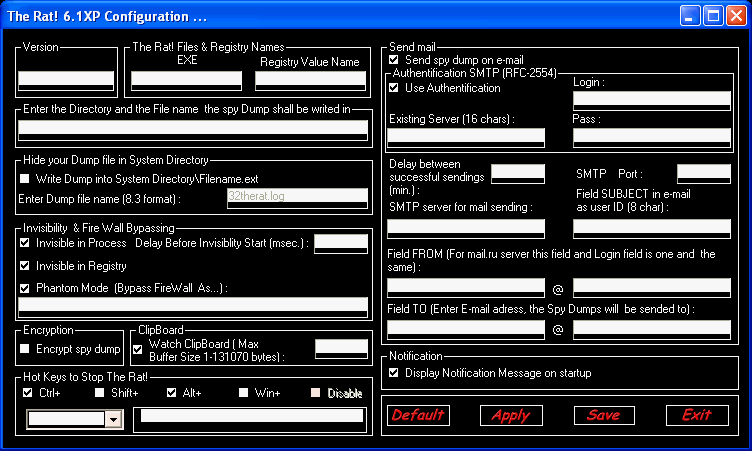Enable the Shift+ hot key checkbox
The image size is (752, 451).
[x=101, y=393]
